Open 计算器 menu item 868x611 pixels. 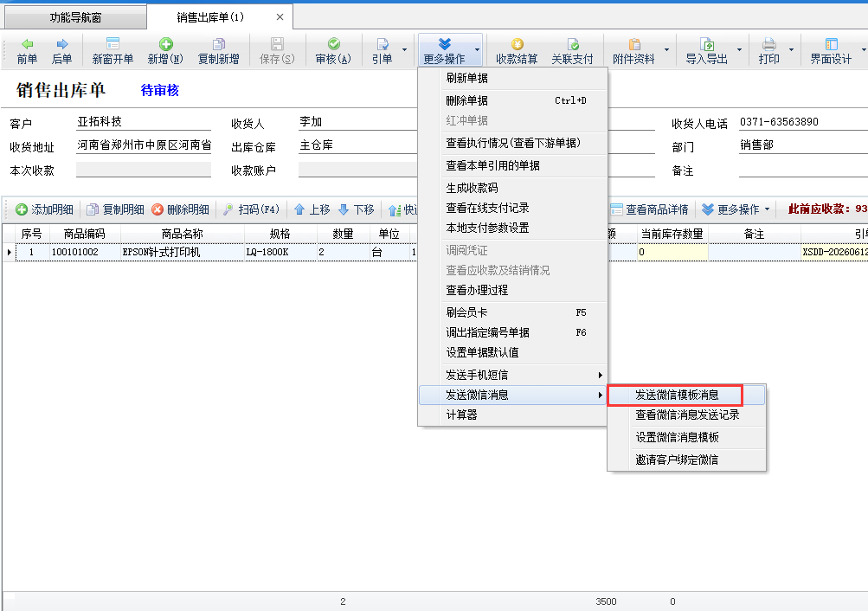pos(512,415)
